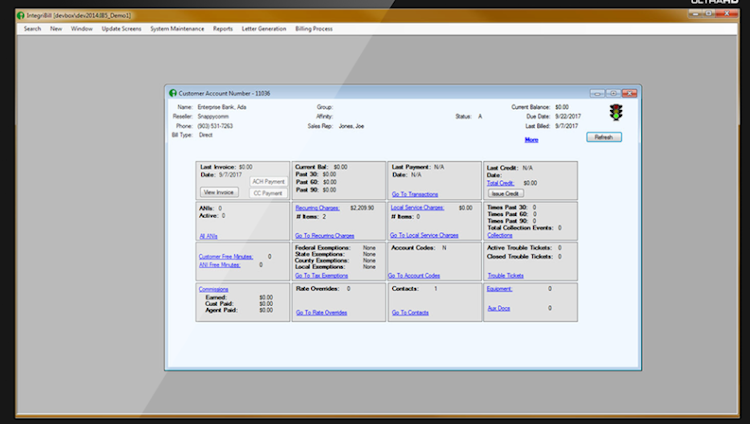Follow the Go To Transactions link
This screenshot has height=424, width=750.
tap(415, 194)
